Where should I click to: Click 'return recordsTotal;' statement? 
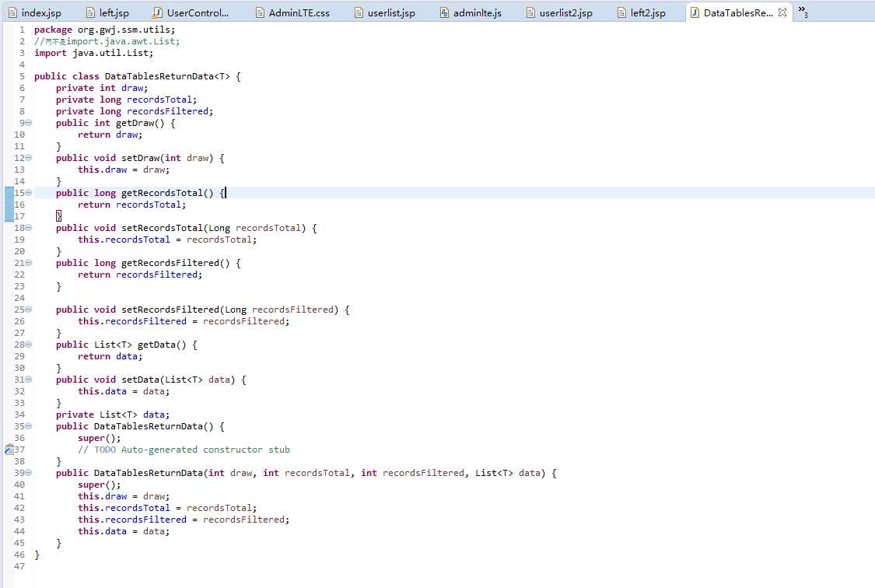coord(131,205)
